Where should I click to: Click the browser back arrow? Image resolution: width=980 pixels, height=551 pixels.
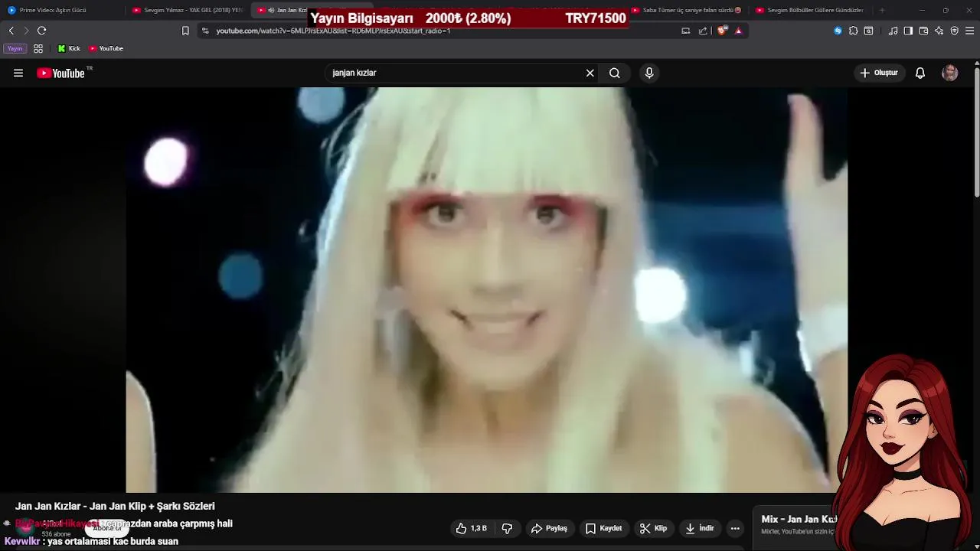pyautogui.click(x=11, y=31)
